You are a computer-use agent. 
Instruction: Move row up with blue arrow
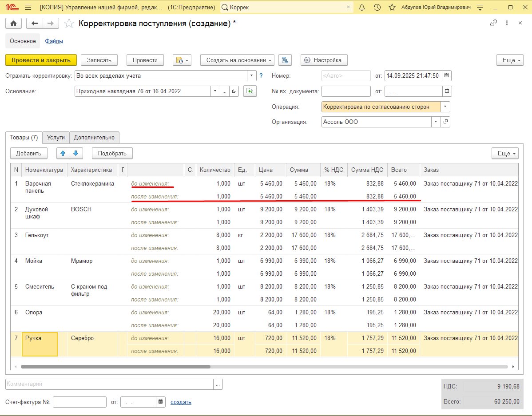click(63, 153)
